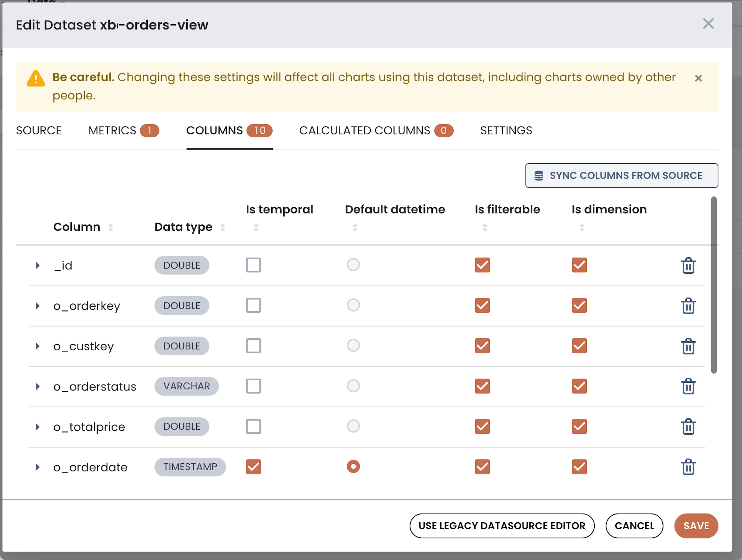Select o_orderdate Default datetime radio button

(x=353, y=466)
